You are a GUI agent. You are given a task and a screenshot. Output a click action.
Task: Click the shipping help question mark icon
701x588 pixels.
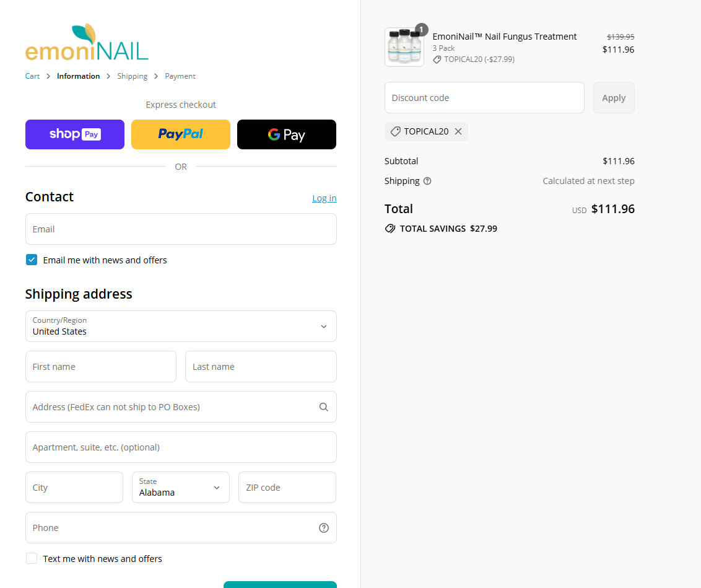point(427,181)
